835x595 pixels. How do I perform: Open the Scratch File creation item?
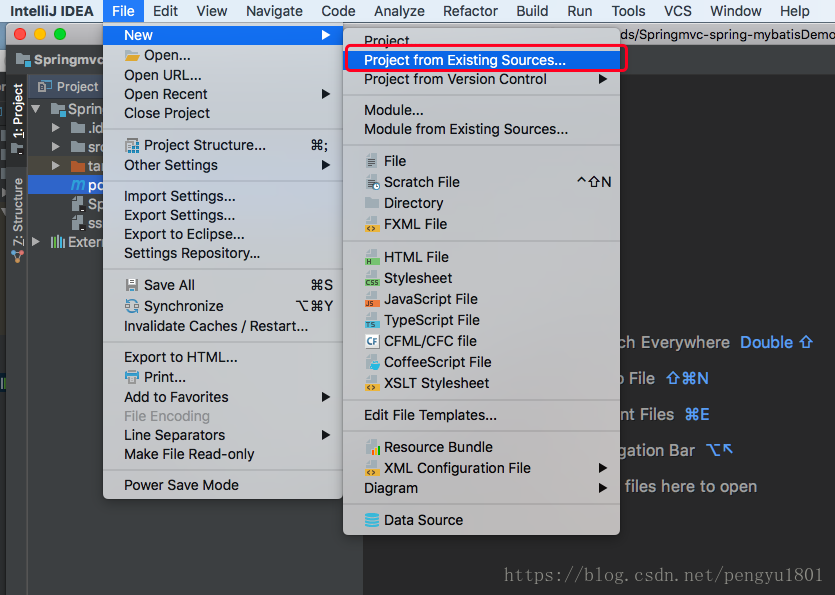tap(417, 182)
